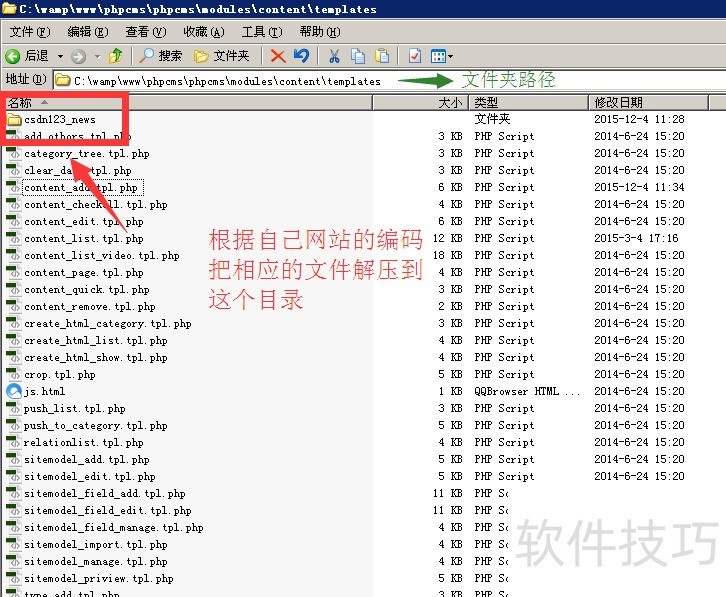This screenshot has width=726, height=597.
Task: Click the Search (搜索) toolbar button
Action: click(161, 56)
